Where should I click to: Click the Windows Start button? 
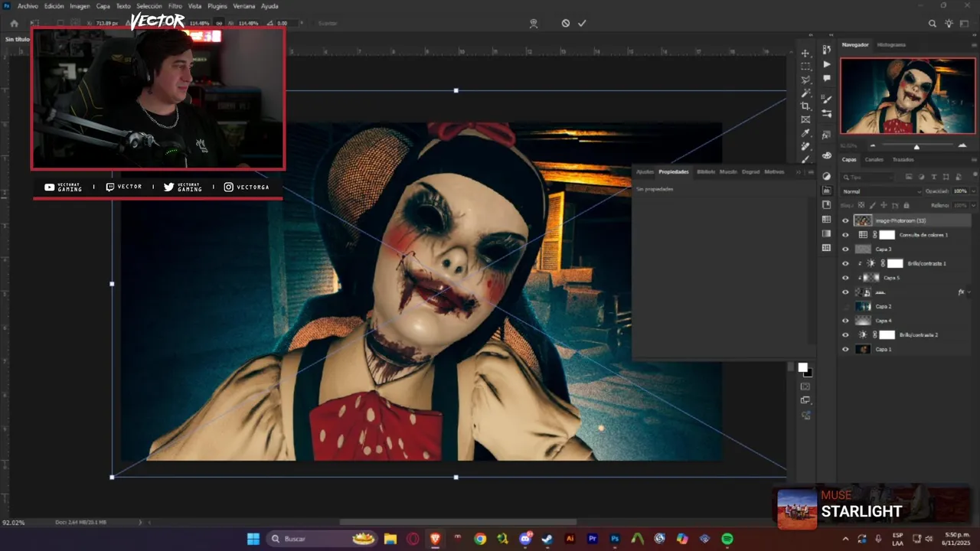tap(253, 539)
